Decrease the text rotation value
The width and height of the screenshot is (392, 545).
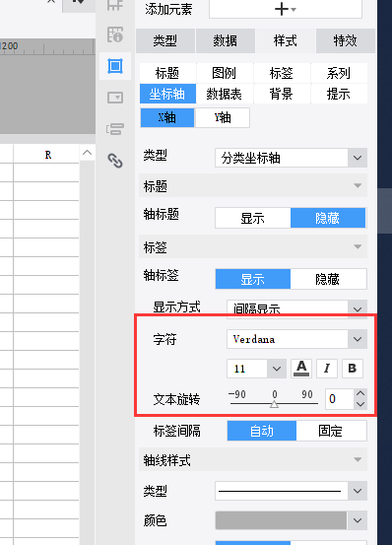click(360, 404)
